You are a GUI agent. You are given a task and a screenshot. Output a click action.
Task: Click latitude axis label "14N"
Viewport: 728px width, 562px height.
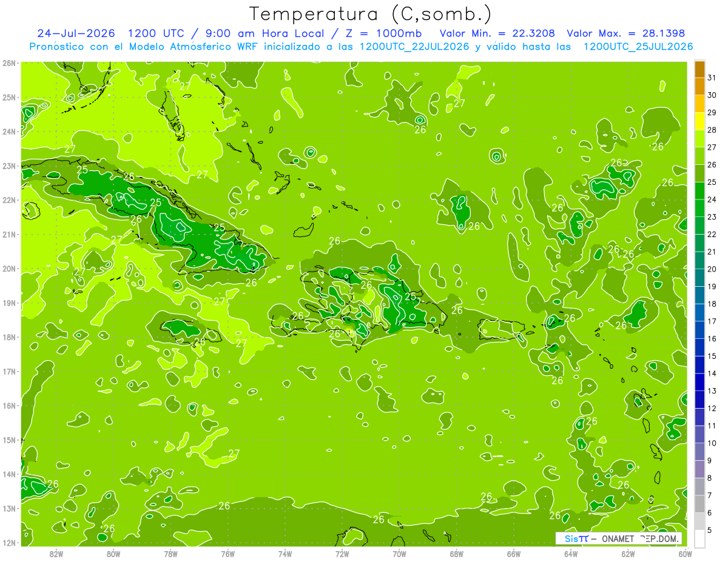10,474
